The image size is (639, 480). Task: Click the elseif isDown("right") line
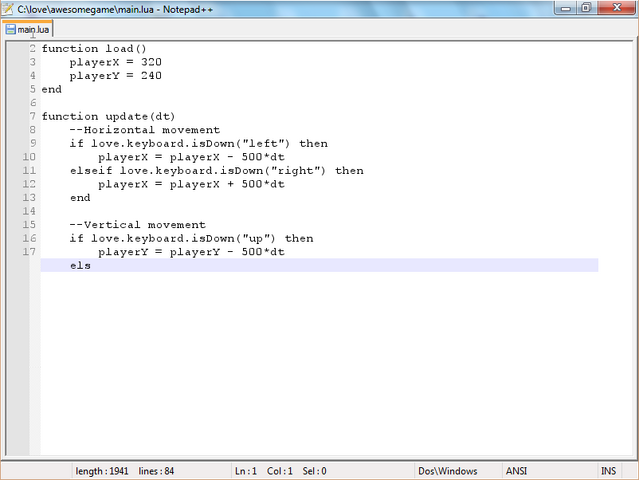pos(216,170)
